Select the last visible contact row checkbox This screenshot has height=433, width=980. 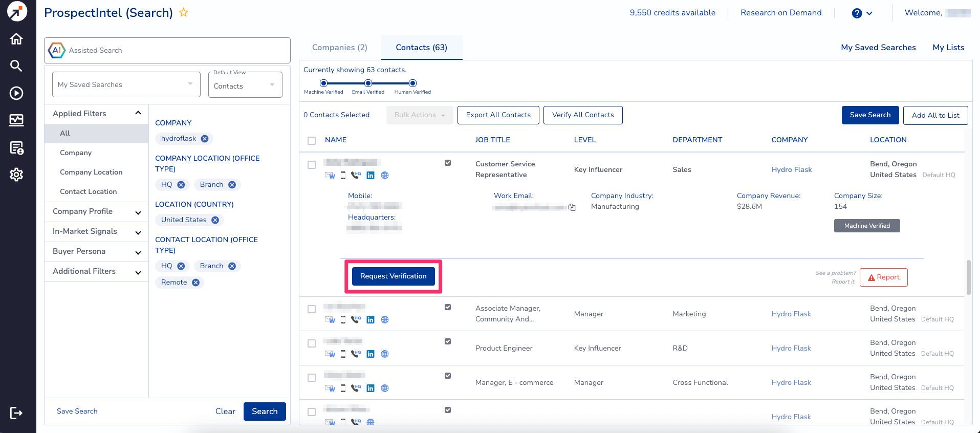coord(312,412)
